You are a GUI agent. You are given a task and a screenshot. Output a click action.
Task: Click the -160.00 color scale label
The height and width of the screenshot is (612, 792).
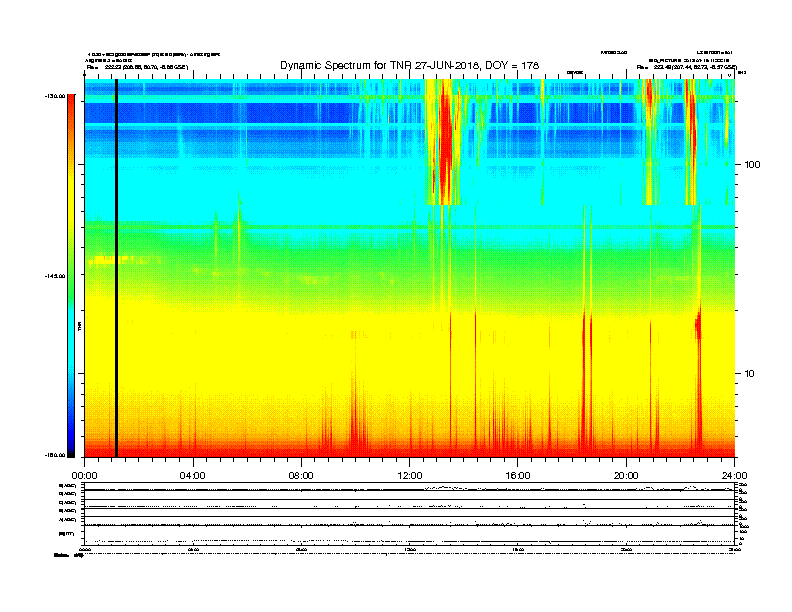56,455
